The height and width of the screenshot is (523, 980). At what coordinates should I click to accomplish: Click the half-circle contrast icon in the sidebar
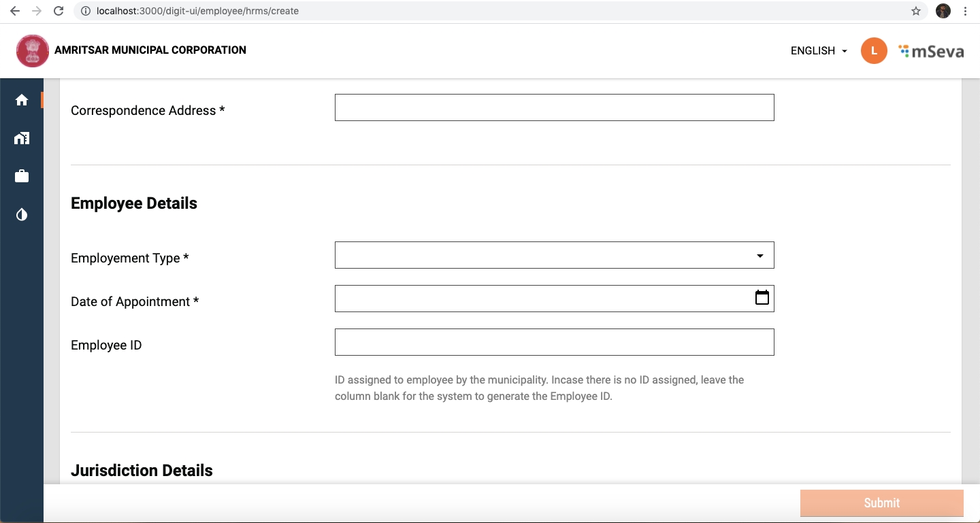click(x=22, y=215)
